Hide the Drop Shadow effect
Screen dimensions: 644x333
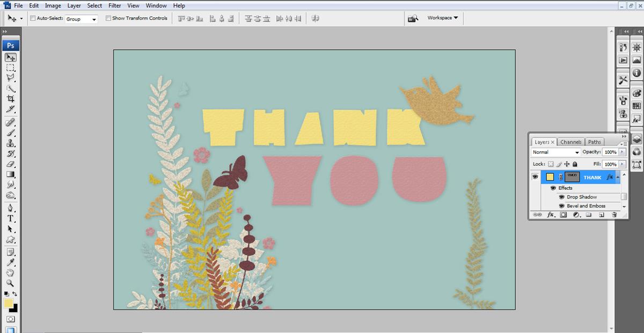click(561, 197)
